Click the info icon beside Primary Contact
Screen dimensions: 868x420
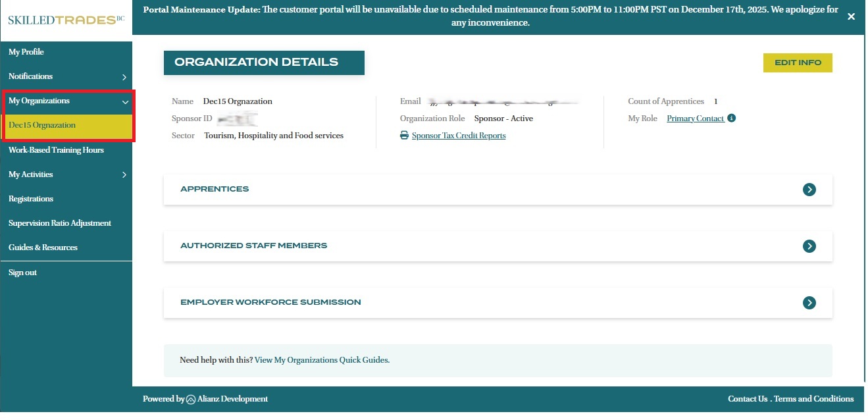tap(732, 118)
